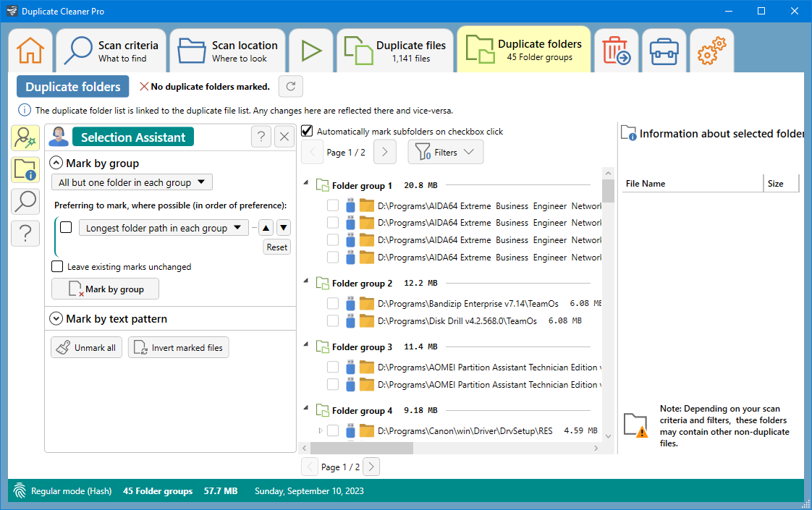The width and height of the screenshot is (812, 510).
Task: Close the Selection Assistant panel
Action: (284, 137)
